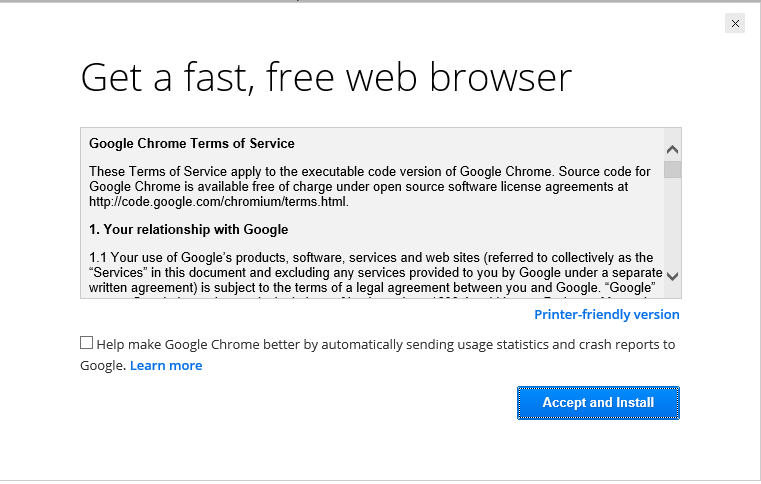Click the word "Google." before Learn more

tap(103, 366)
